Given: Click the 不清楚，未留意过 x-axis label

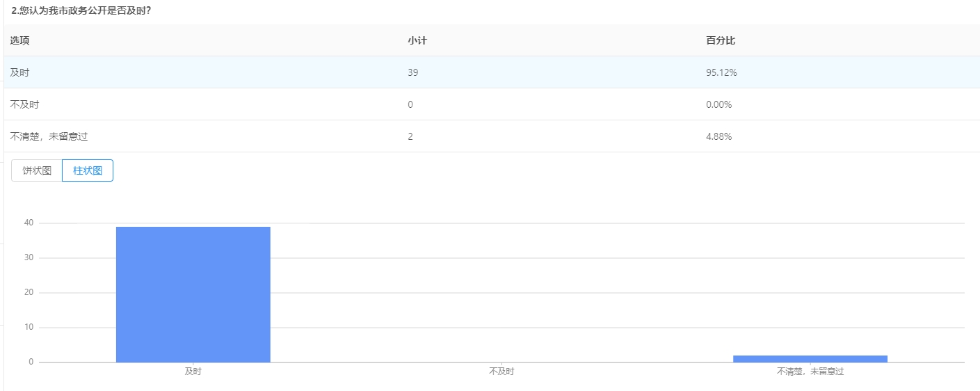Looking at the screenshot, I should (x=810, y=372).
